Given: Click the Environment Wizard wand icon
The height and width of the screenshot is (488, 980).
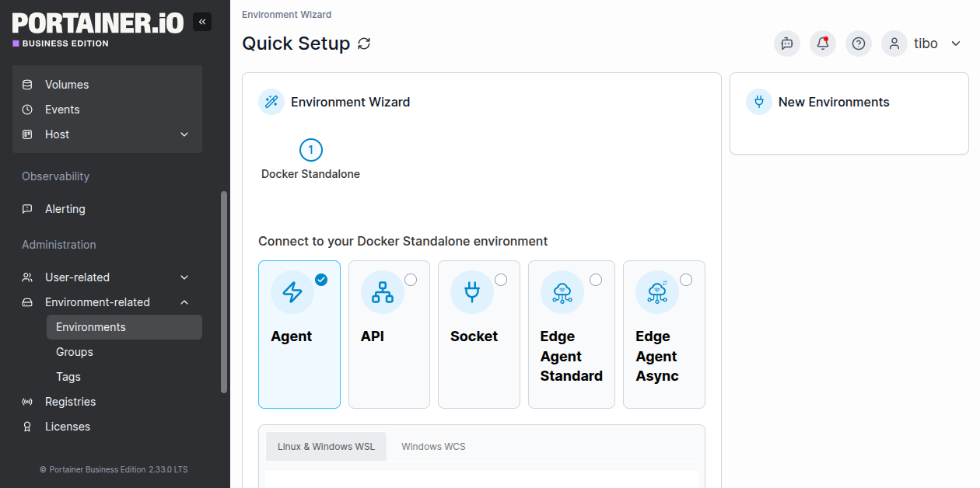Looking at the screenshot, I should tap(271, 102).
